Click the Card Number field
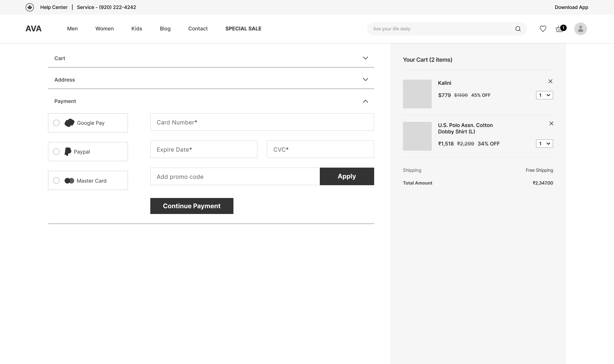The image size is (614, 364). tap(262, 122)
